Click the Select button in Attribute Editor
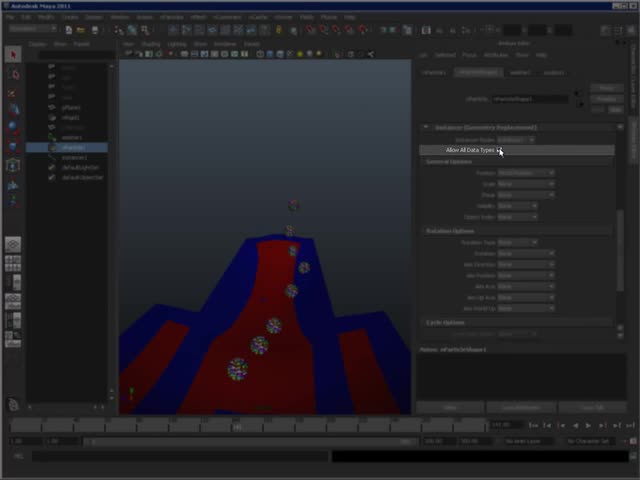The height and width of the screenshot is (480, 640). (450, 407)
